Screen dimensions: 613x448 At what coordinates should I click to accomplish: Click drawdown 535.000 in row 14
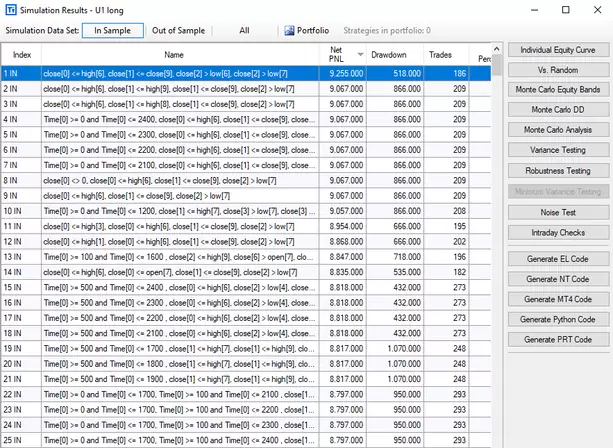395,272
